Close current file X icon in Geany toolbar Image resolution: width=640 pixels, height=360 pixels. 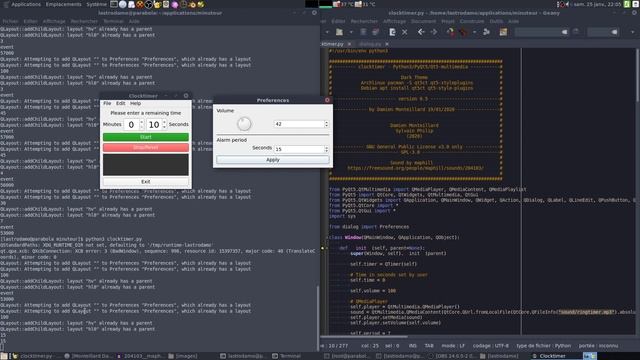404,32
